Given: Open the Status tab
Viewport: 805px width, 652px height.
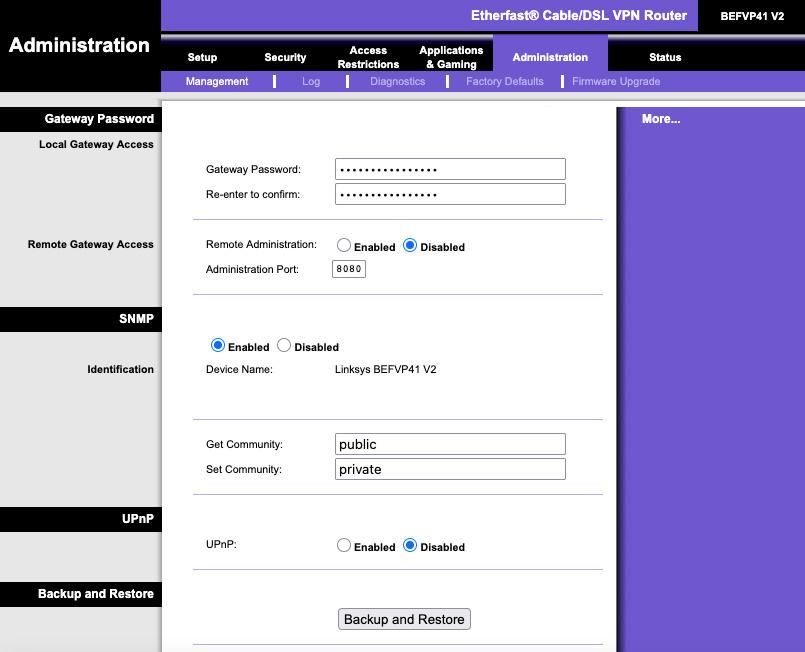Looking at the screenshot, I should 665,57.
